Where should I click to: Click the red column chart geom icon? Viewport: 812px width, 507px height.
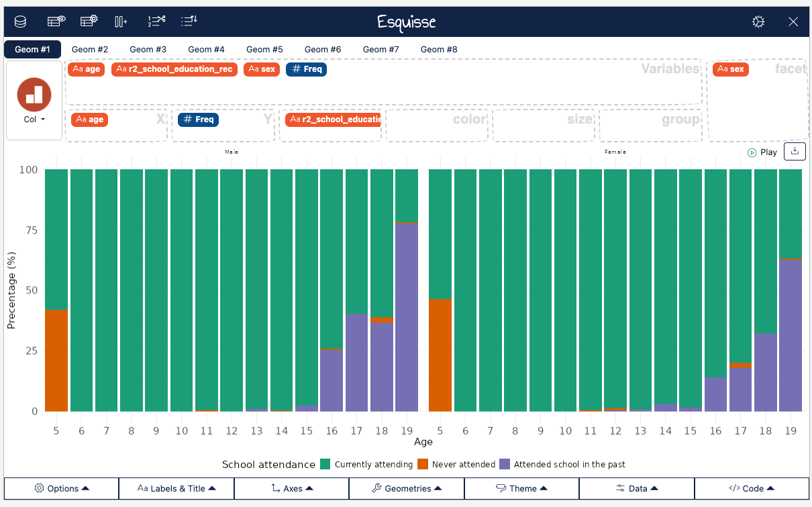click(x=34, y=94)
